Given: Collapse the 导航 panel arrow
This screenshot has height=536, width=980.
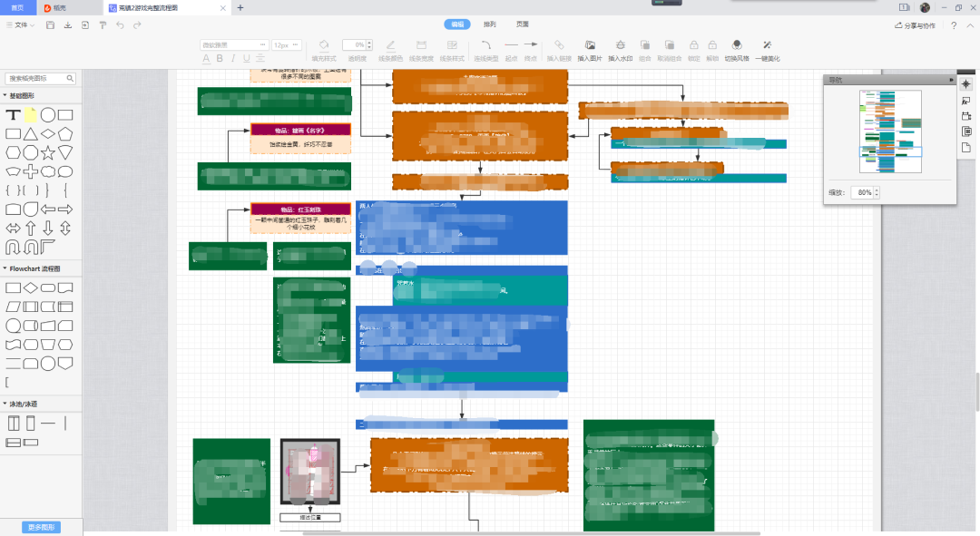Looking at the screenshot, I should point(951,80).
